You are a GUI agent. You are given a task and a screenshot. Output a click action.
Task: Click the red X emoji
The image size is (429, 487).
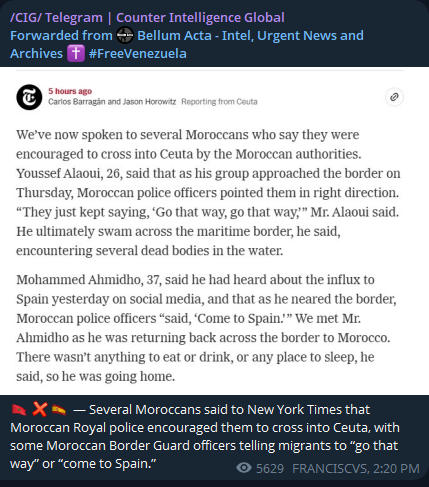tap(40, 409)
